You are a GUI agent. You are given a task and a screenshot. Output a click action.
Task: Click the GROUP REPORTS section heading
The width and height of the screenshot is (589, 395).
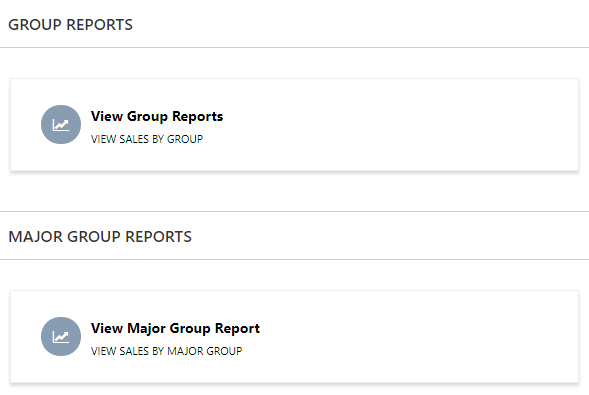(71, 25)
